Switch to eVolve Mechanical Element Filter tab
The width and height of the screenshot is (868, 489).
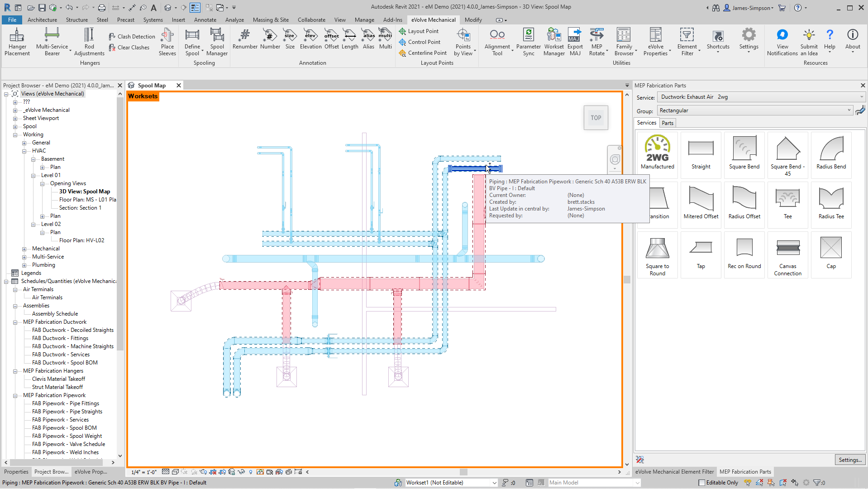point(674,472)
